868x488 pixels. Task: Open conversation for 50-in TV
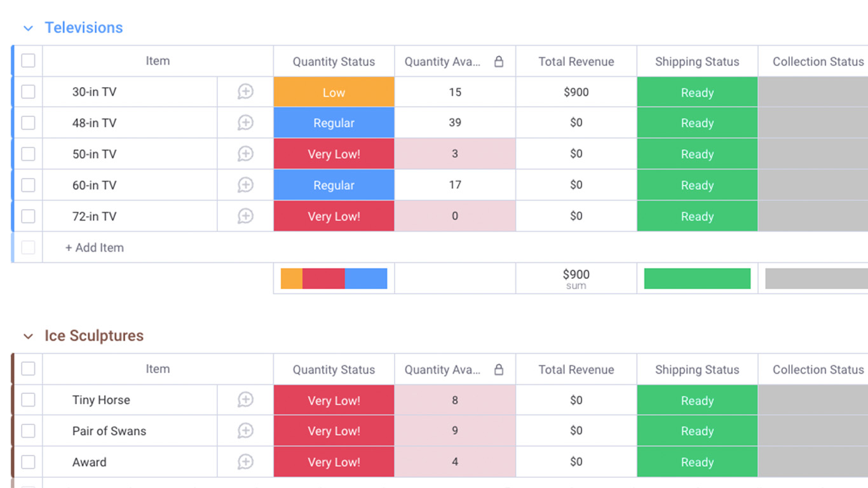tap(245, 154)
